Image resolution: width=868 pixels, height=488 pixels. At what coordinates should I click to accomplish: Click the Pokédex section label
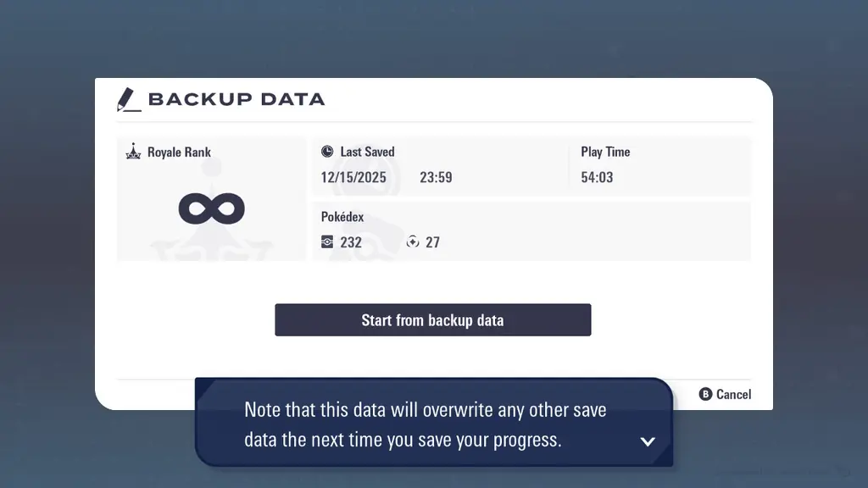pos(342,217)
